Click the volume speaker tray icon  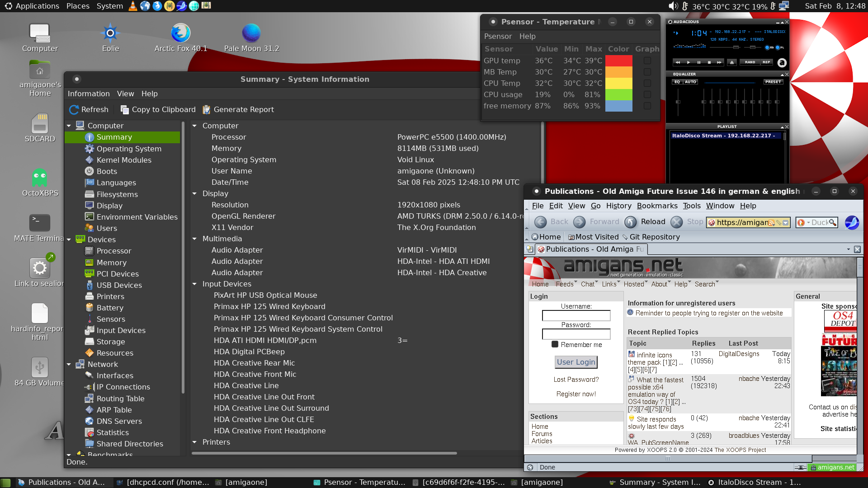673,6
